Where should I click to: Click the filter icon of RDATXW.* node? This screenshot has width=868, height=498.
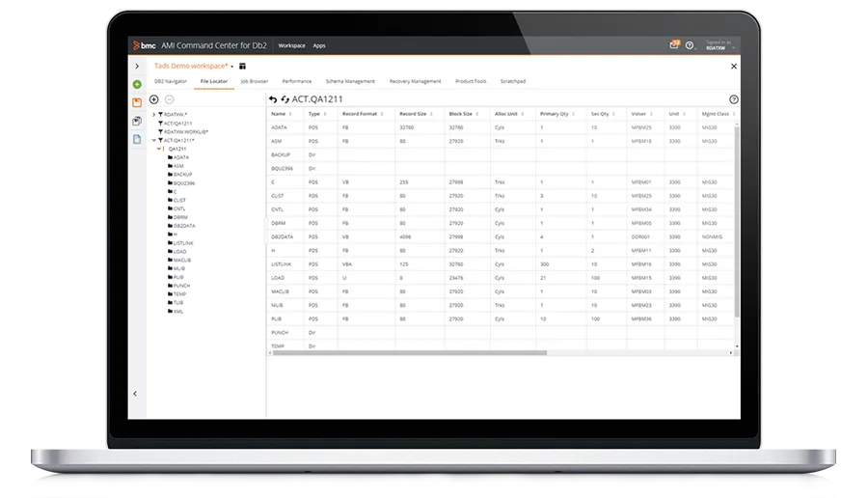click(160, 115)
